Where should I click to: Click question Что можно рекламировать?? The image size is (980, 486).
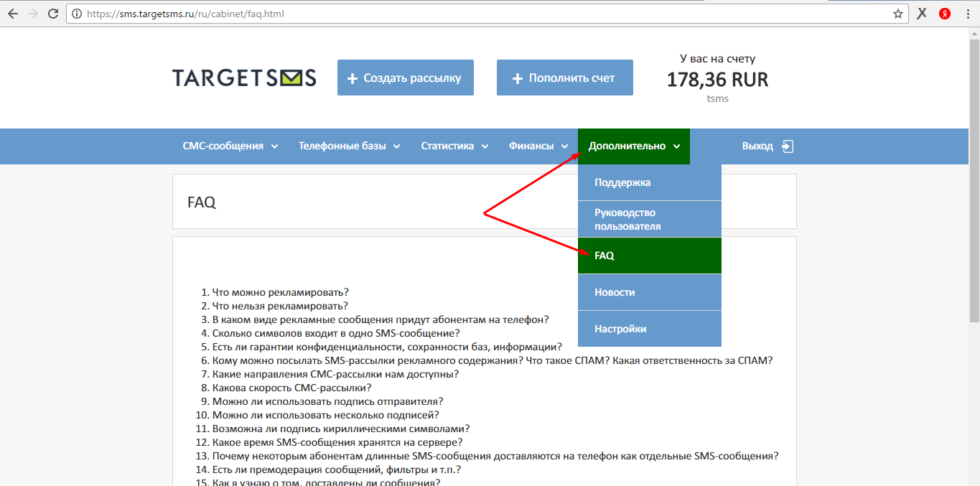[280, 292]
